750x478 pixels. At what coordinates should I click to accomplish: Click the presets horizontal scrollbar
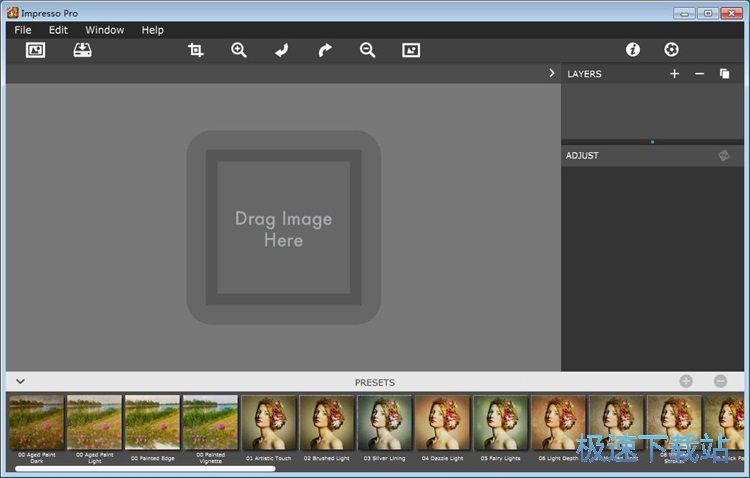coord(144,468)
